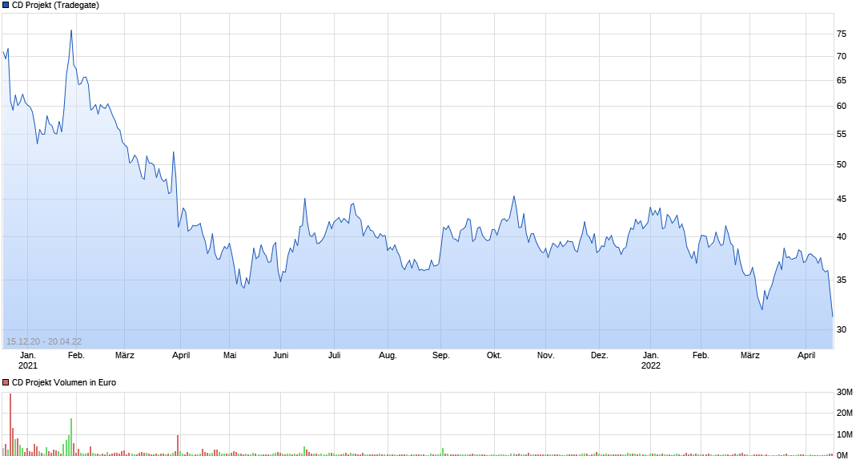Image resolution: width=868 pixels, height=464 pixels.
Task: Click the Jan. 2022 axis label
Action: click(x=650, y=358)
